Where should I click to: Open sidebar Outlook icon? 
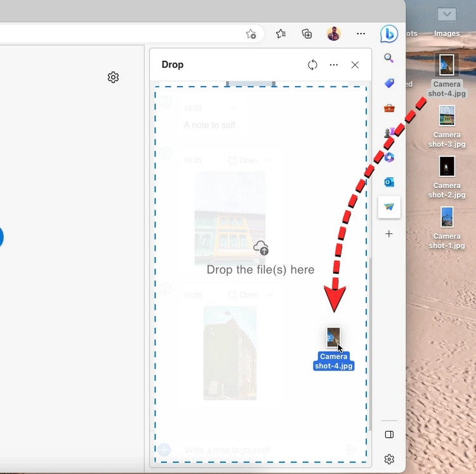tap(389, 182)
